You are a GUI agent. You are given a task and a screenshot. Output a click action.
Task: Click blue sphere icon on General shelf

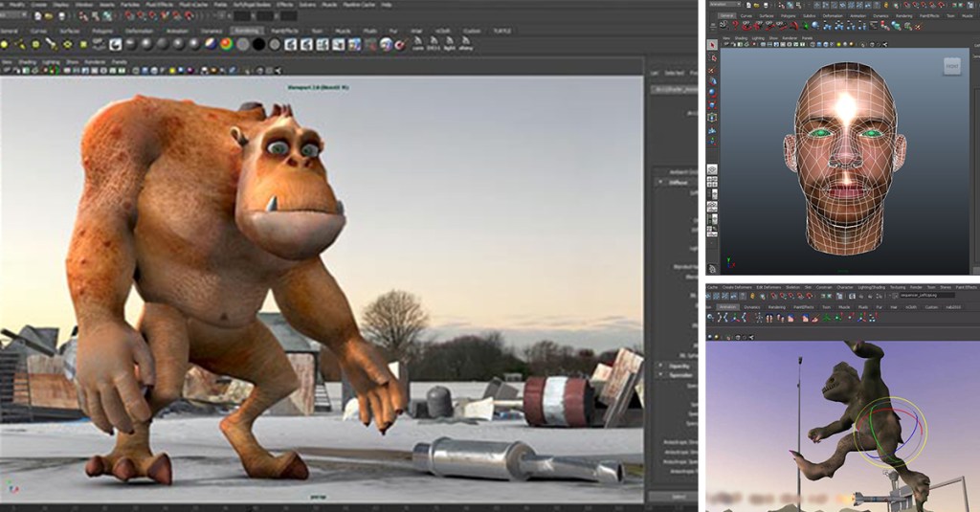click(815, 26)
